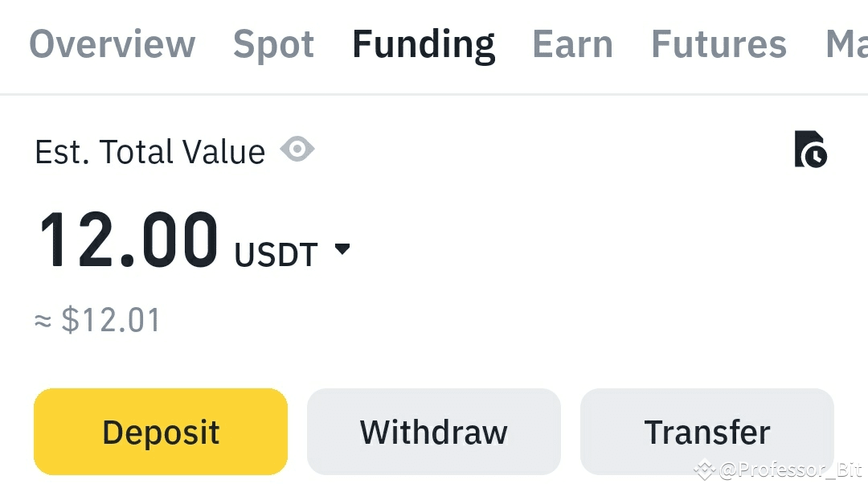Screen dimensions: 868x488
Task: Expand the USDT currency dropdown arrow
Action: pos(342,249)
